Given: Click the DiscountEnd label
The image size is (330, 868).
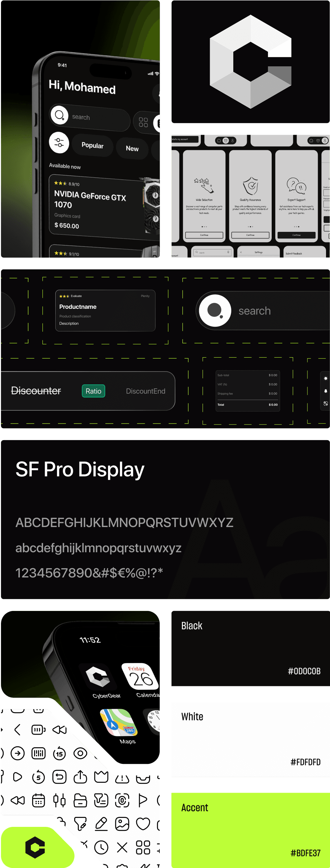Looking at the screenshot, I should pyautogui.click(x=145, y=391).
